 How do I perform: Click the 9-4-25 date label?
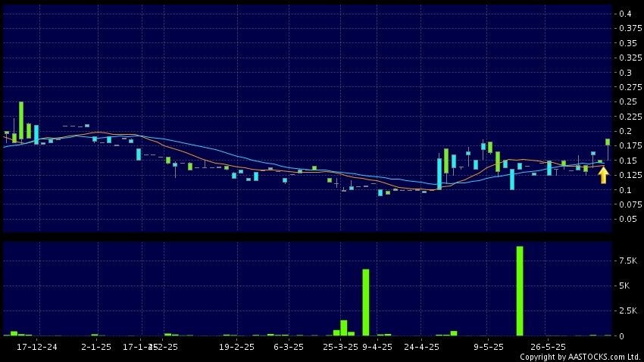click(x=377, y=347)
